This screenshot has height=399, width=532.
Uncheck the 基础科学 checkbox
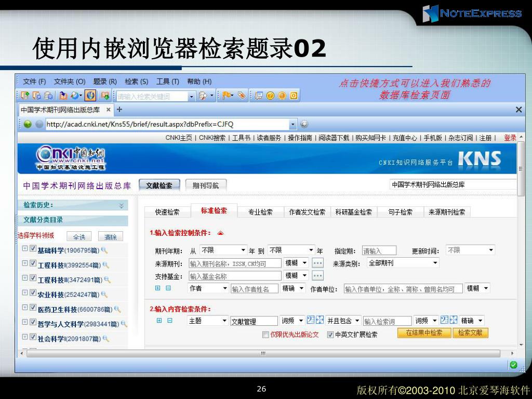click(33, 248)
